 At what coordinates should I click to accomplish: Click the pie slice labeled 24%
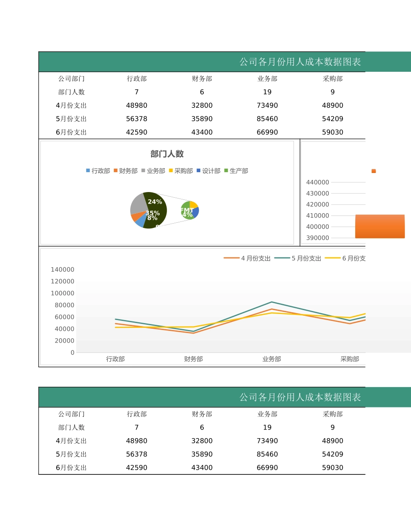154,201
